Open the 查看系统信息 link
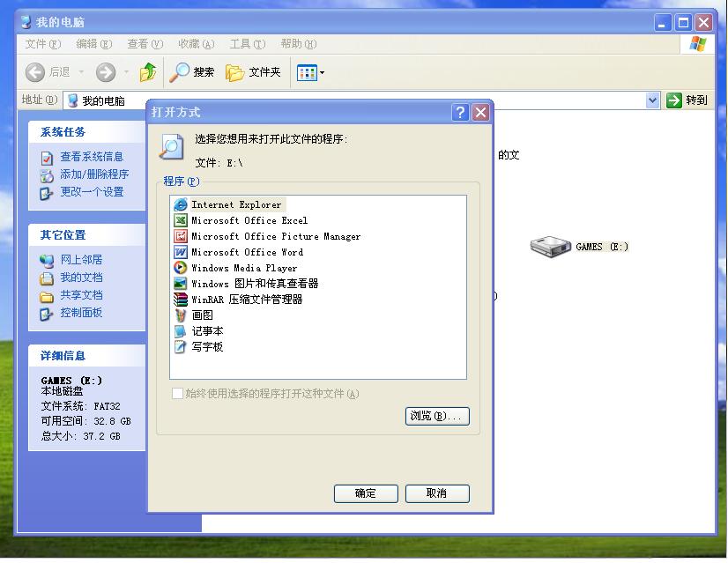Image resolution: width=728 pixels, height=563 pixels. tap(92, 157)
